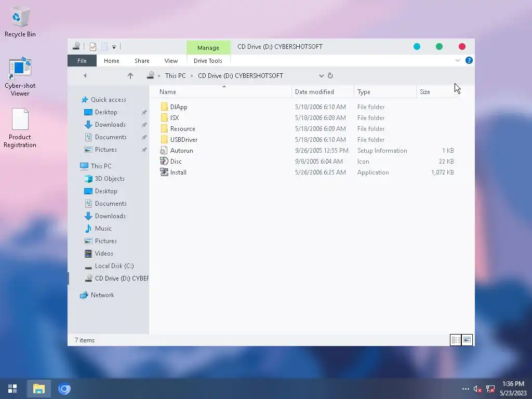The height and width of the screenshot is (399, 532).
Task: Open the File menu tab
Action: pos(82,61)
